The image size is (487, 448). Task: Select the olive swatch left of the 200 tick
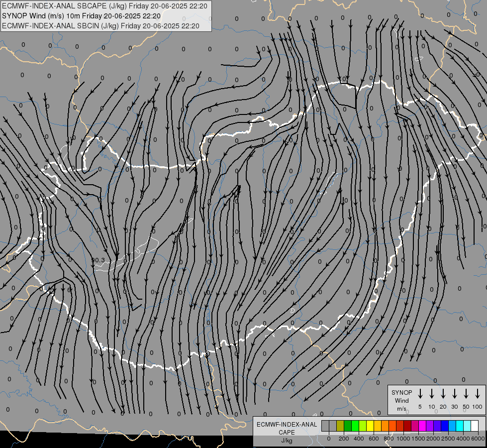pyautogui.click(x=340, y=426)
